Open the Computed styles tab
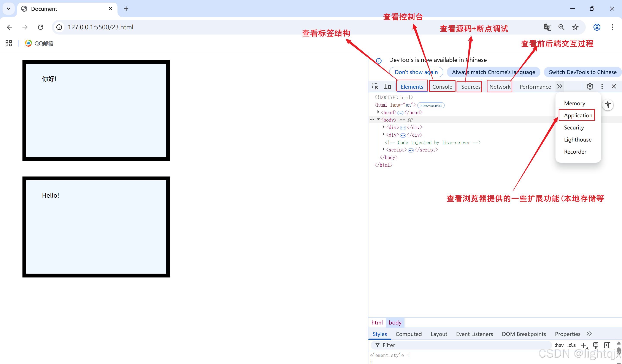Viewport: 622px width, 364px height. (408, 334)
